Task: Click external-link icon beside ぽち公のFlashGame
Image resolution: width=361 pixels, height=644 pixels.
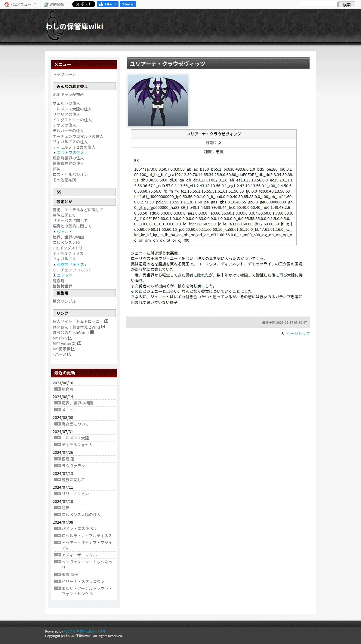Action: click(91, 333)
